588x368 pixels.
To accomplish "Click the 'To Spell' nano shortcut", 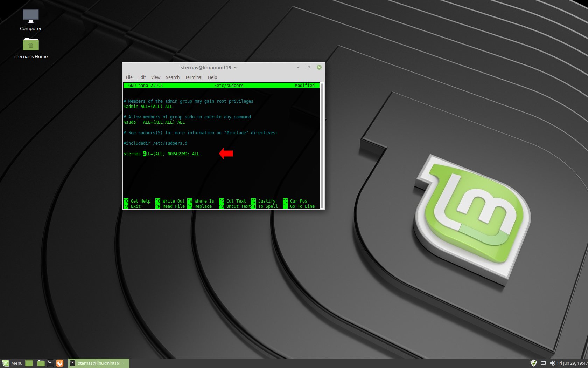I will pos(265,206).
